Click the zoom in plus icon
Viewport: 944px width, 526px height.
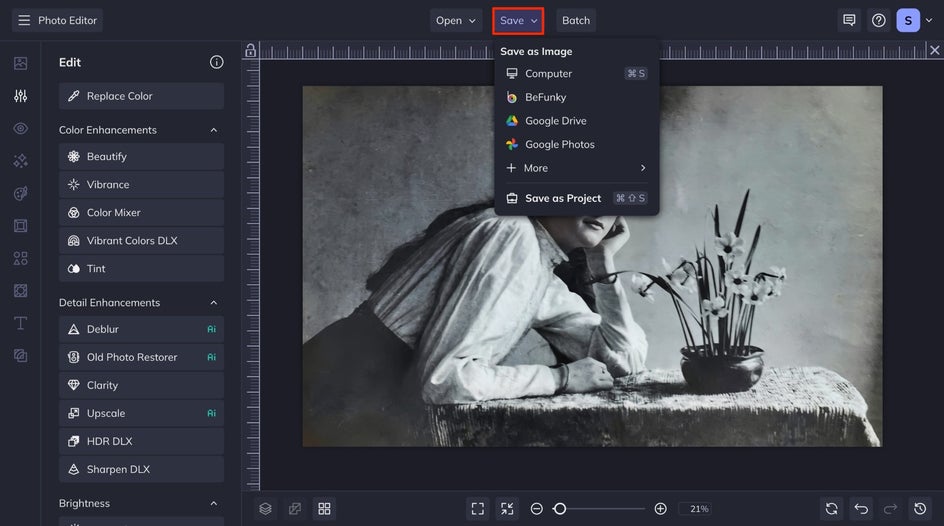(660, 509)
